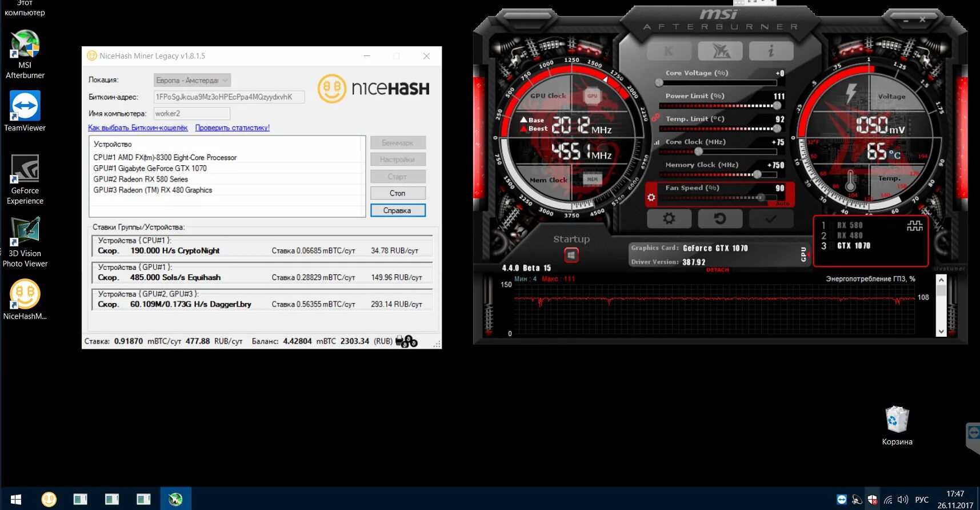Screen dimensions: 980x510
Task: Select the CPU#1 AMD FX-8300 device row
Action: coord(227,157)
